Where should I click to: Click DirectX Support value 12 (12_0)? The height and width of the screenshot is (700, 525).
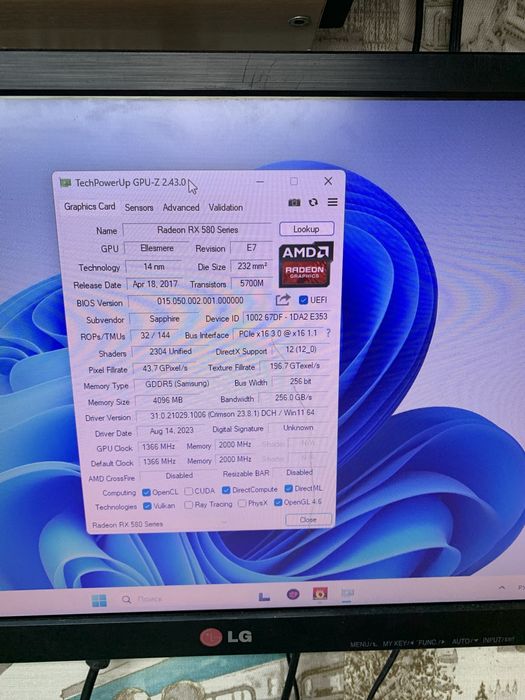click(x=301, y=350)
